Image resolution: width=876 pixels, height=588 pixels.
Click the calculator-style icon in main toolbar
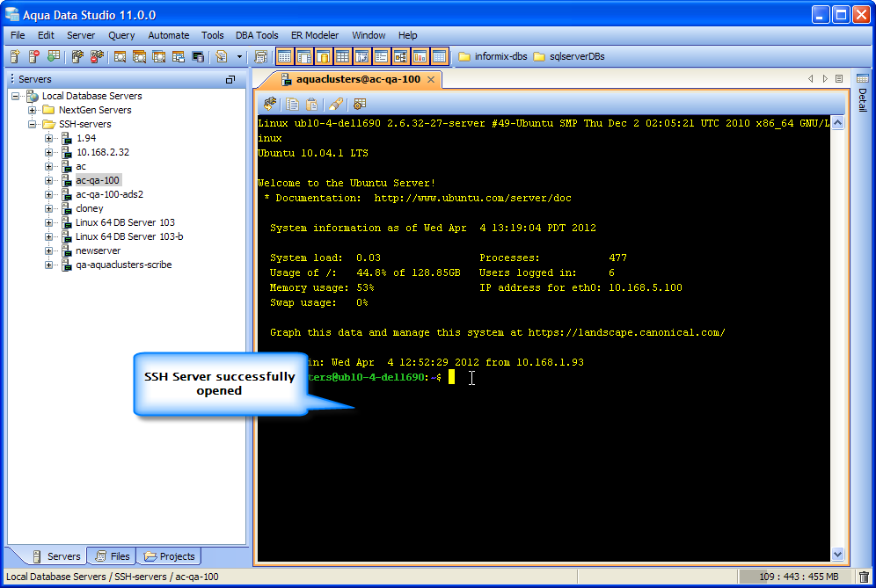(x=260, y=56)
